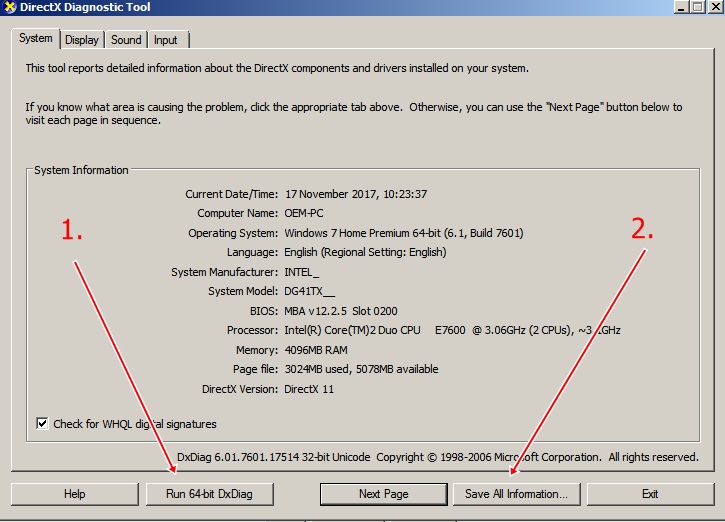This screenshot has height=522, width=725.
Task: Click computer name OEM-PC
Action: click(304, 213)
